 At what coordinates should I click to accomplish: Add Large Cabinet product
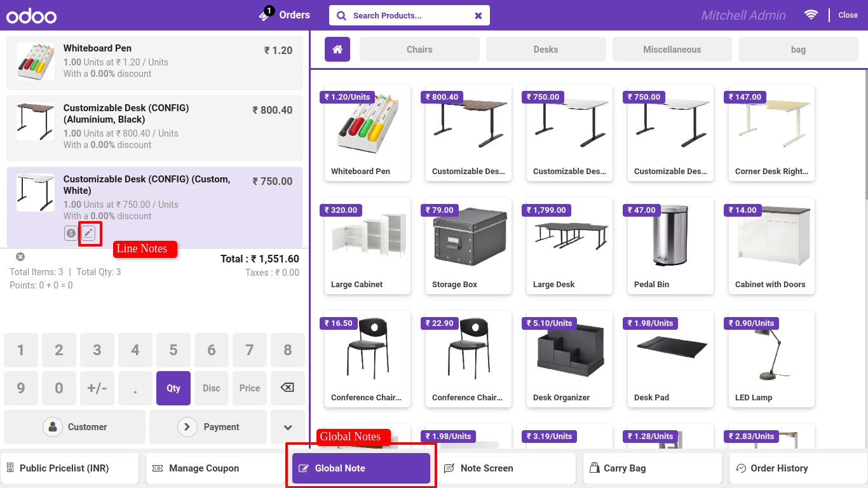click(367, 246)
